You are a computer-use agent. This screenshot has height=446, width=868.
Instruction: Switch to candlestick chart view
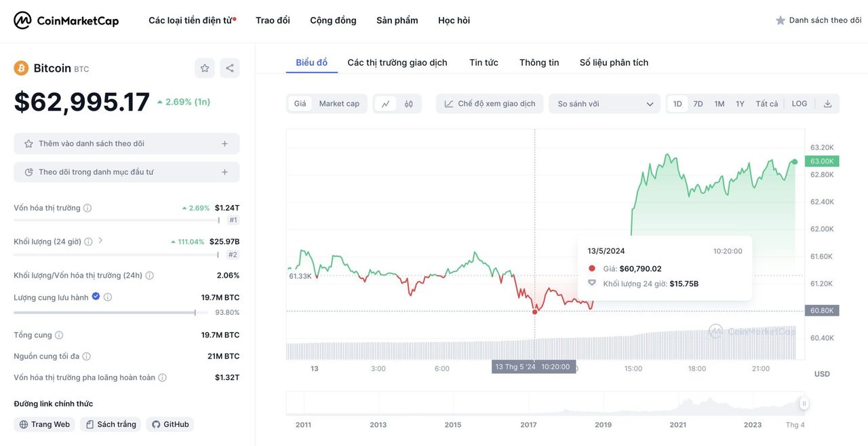(x=409, y=104)
